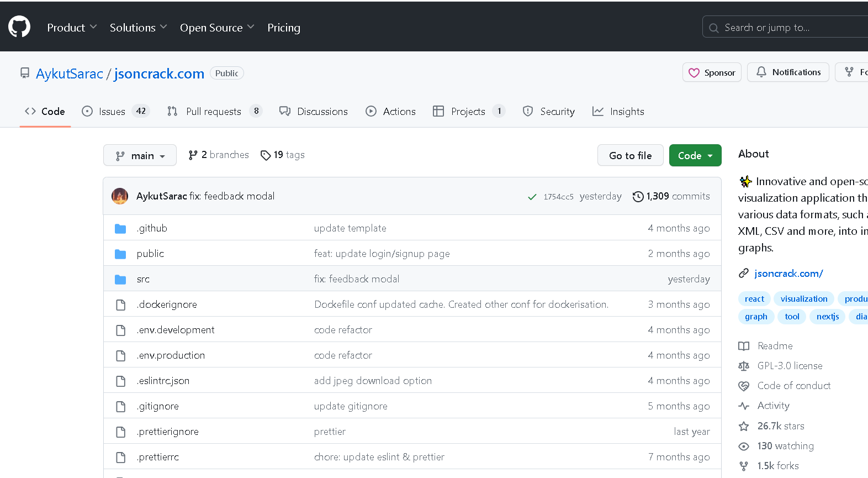
Task: Open the Pull requests tab
Action: click(214, 112)
